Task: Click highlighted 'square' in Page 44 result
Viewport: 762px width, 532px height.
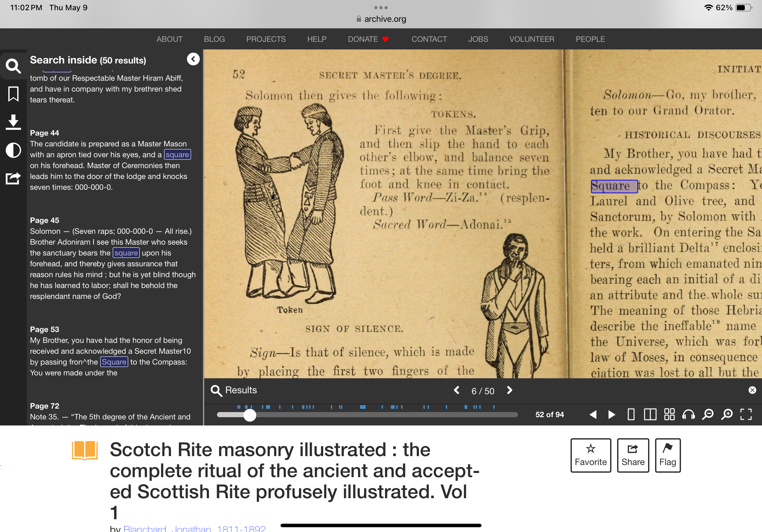Action: [x=177, y=155]
